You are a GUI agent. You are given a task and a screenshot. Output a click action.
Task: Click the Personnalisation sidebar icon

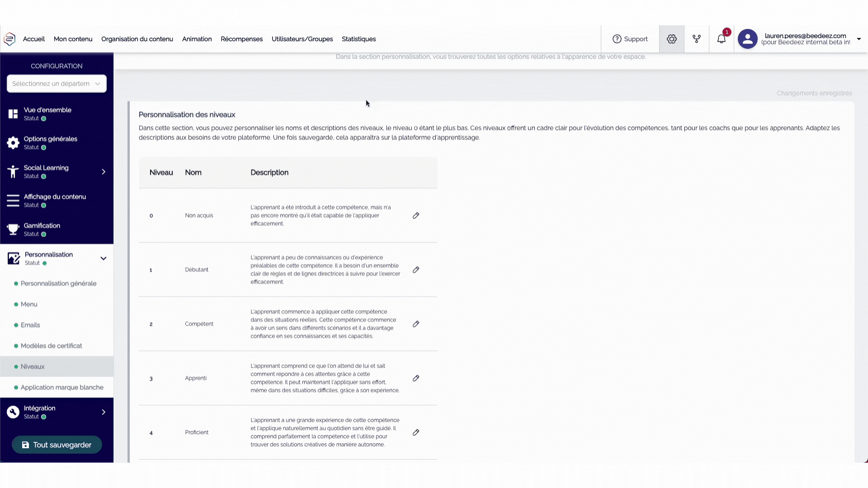coord(13,258)
